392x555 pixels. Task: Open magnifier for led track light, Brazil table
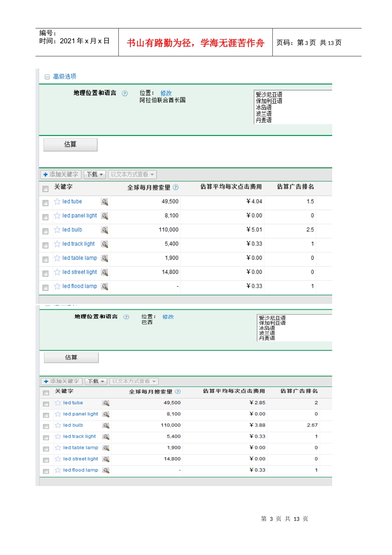tap(106, 437)
